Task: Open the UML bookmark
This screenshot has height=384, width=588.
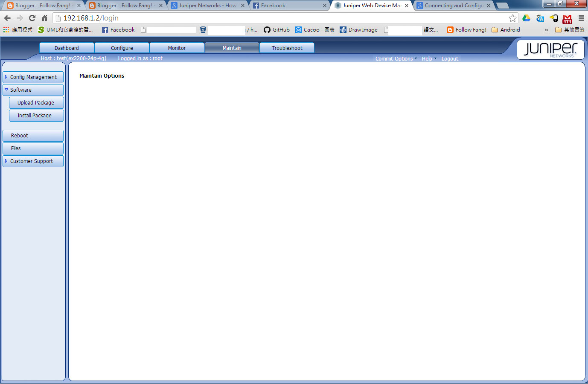Action: click(x=65, y=29)
